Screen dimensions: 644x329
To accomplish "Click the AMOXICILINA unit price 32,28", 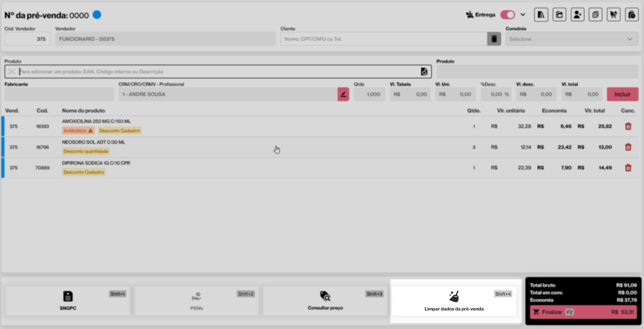I will pos(524,126).
